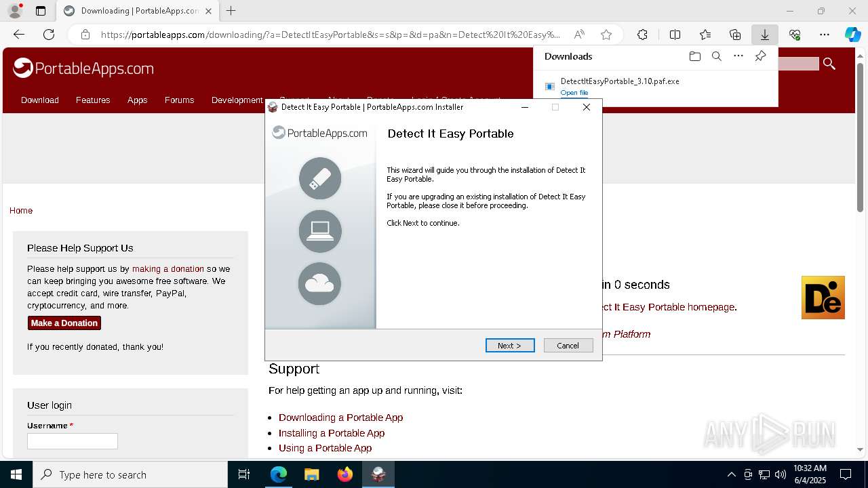The height and width of the screenshot is (488, 868).
Task: Open More options in Downloads panel
Action: click(738, 56)
